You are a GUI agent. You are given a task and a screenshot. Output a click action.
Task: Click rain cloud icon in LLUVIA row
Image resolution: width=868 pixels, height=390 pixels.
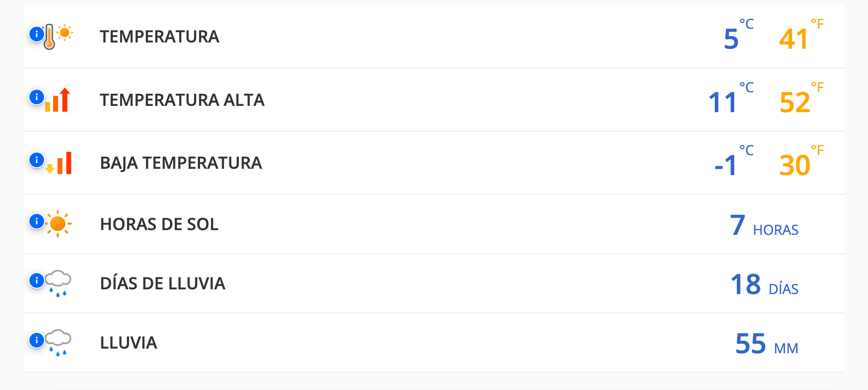point(58,343)
